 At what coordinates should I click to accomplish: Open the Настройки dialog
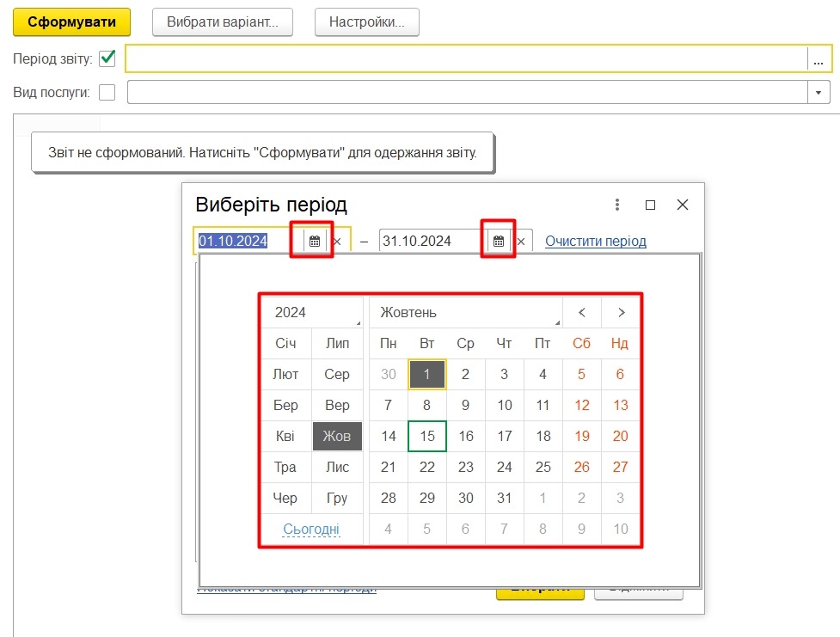point(367,22)
